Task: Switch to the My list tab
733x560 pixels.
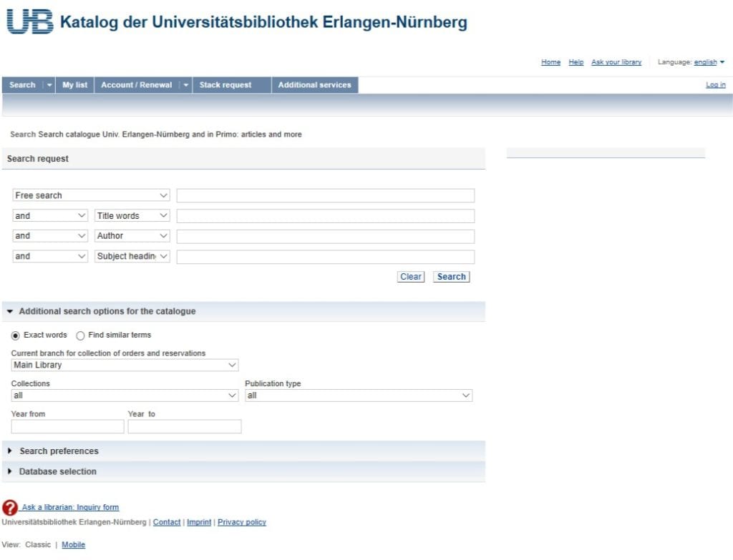Action: pyautogui.click(x=74, y=84)
